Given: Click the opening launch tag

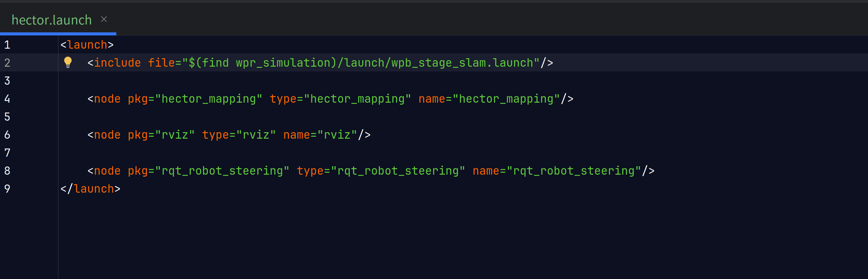Looking at the screenshot, I should point(87,45).
